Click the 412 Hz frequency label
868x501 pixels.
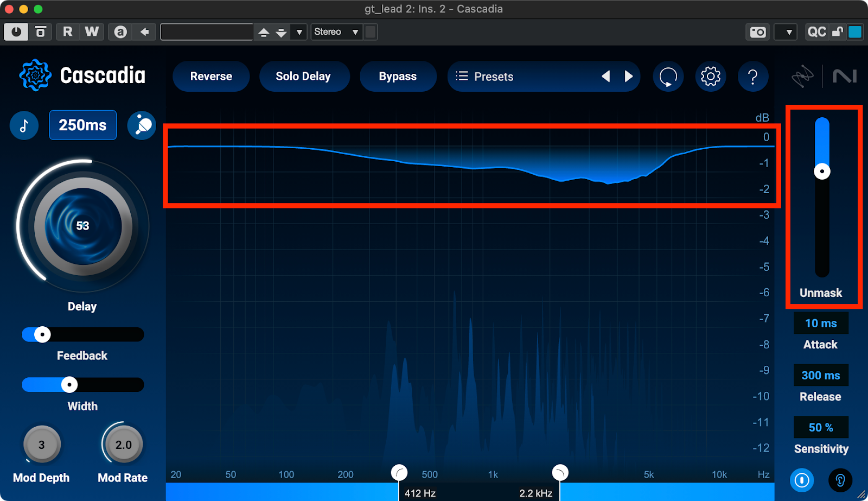point(420,493)
